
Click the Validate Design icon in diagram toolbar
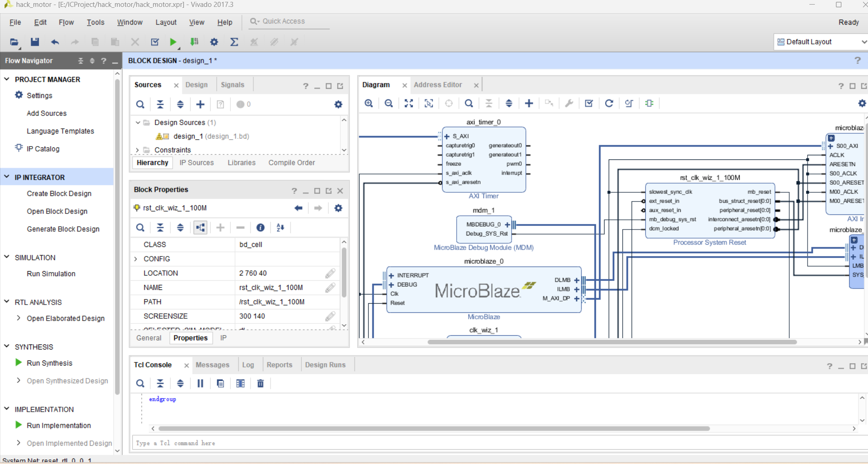coord(589,103)
